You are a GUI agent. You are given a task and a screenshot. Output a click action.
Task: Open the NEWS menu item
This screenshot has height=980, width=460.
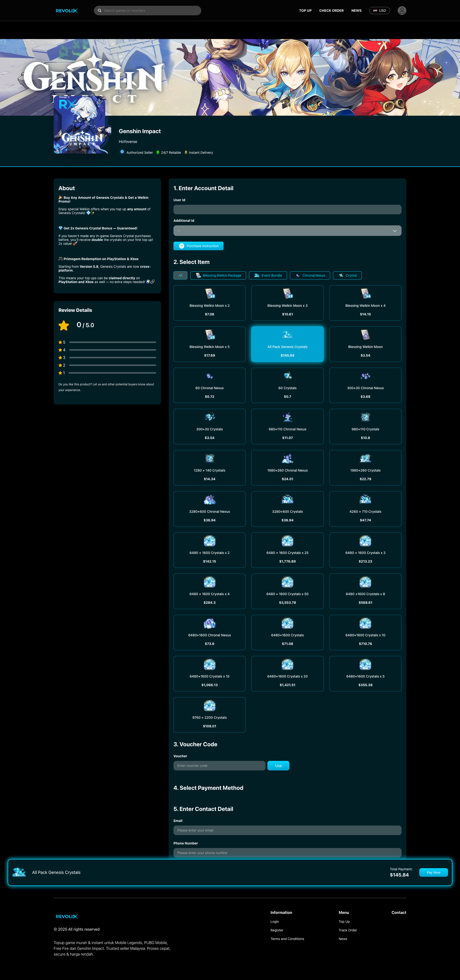(356, 11)
